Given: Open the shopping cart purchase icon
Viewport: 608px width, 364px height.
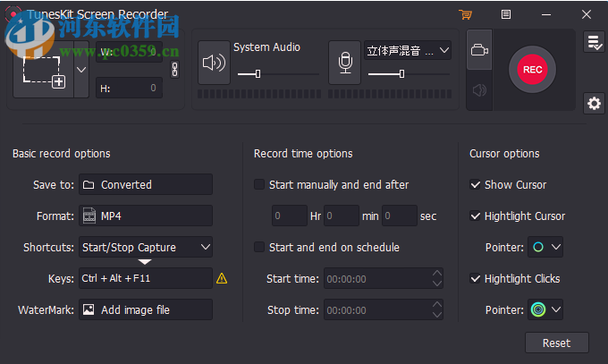Looking at the screenshot, I should coord(465,14).
